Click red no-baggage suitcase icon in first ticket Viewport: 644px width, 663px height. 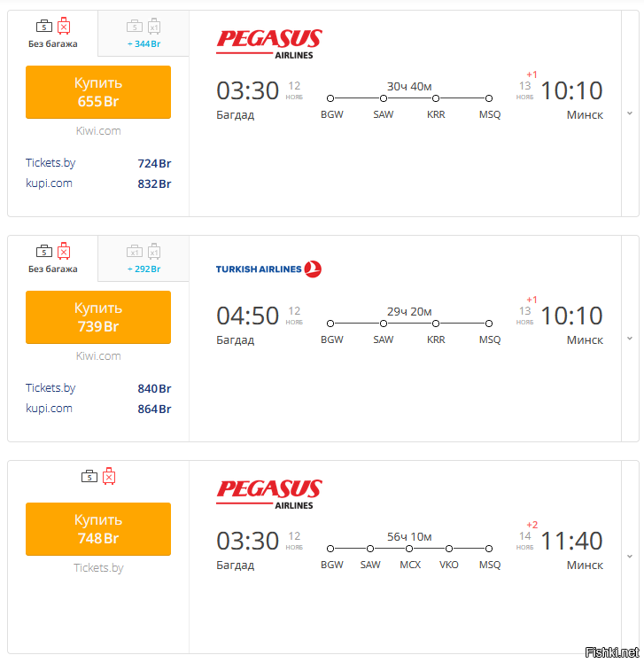pos(64,26)
